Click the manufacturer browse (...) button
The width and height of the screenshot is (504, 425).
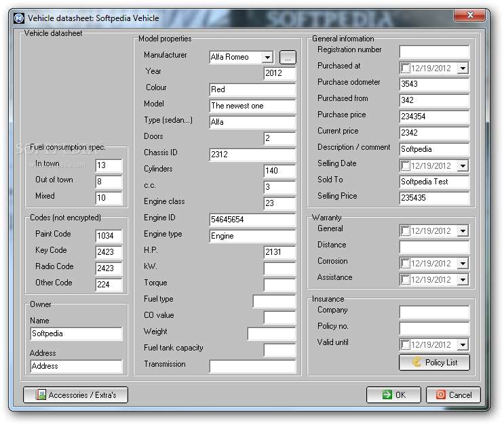288,58
